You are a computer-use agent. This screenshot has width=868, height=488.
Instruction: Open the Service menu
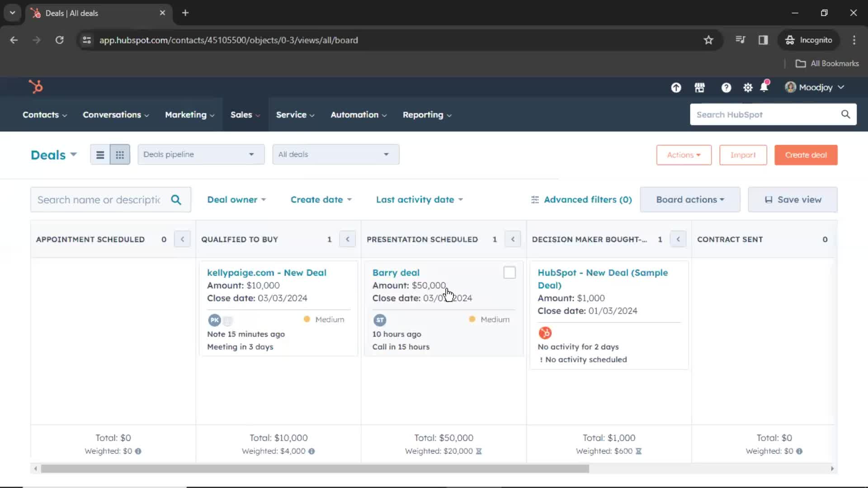click(x=295, y=115)
